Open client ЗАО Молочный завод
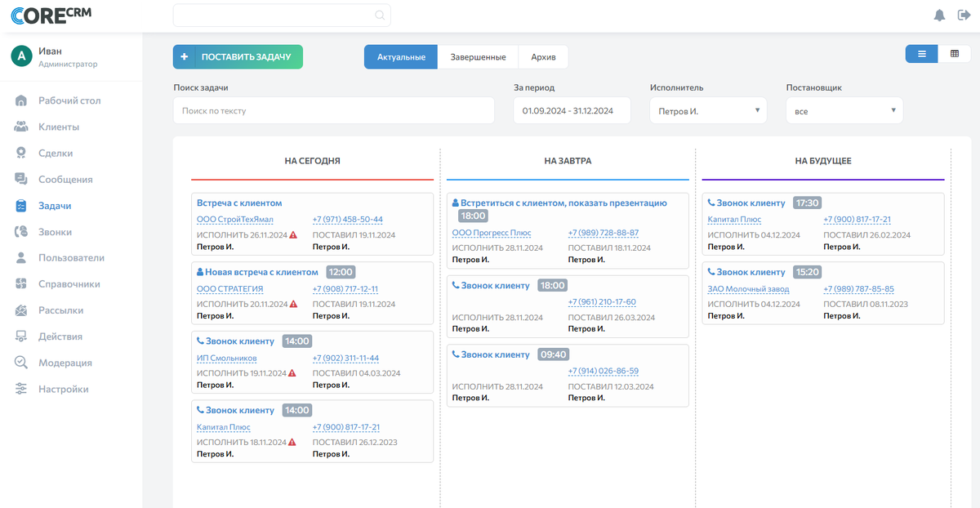The image size is (980, 508). [749, 289]
